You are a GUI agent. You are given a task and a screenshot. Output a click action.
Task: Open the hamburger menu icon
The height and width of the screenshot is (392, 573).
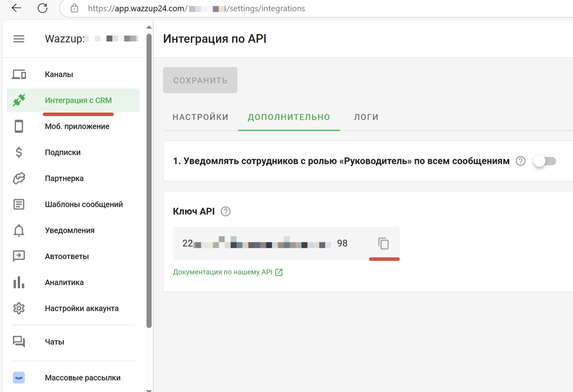coord(19,39)
